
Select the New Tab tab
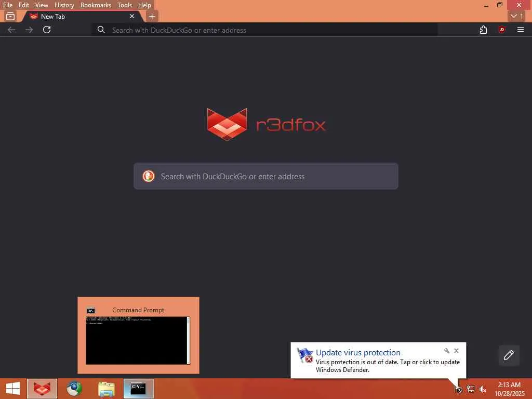82,16
